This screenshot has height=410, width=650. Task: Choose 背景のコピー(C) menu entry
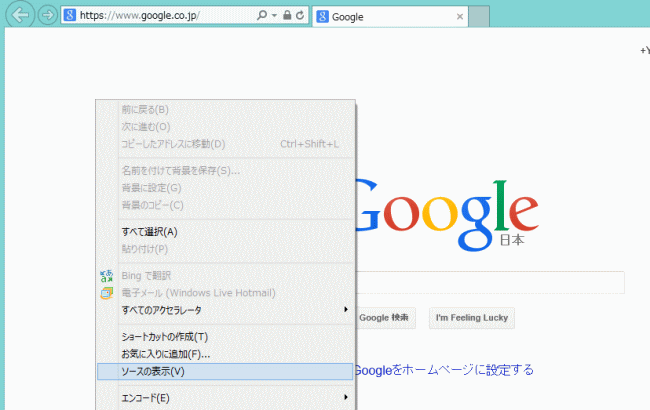pyautogui.click(x=225, y=205)
